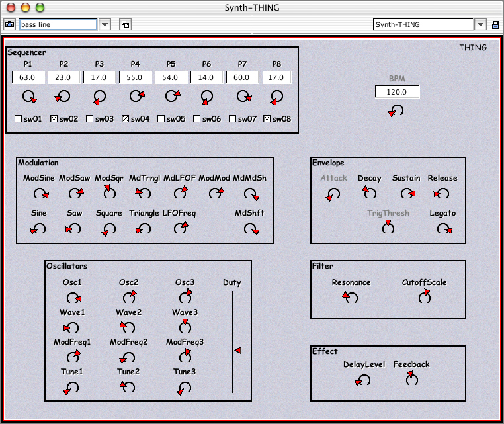The height and width of the screenshot is (424, 504).
Task: Click the Synth-THING name field
Action: (x=423, y=24)
